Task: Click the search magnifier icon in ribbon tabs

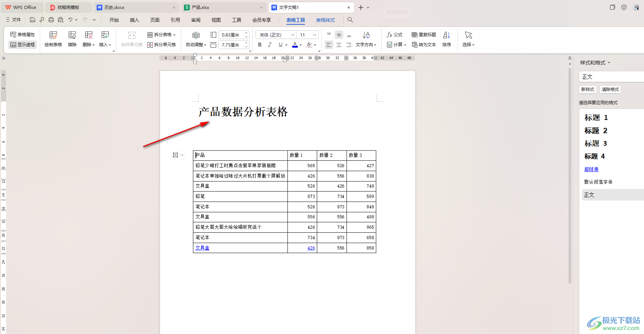Action: click(x=350, y=20)
